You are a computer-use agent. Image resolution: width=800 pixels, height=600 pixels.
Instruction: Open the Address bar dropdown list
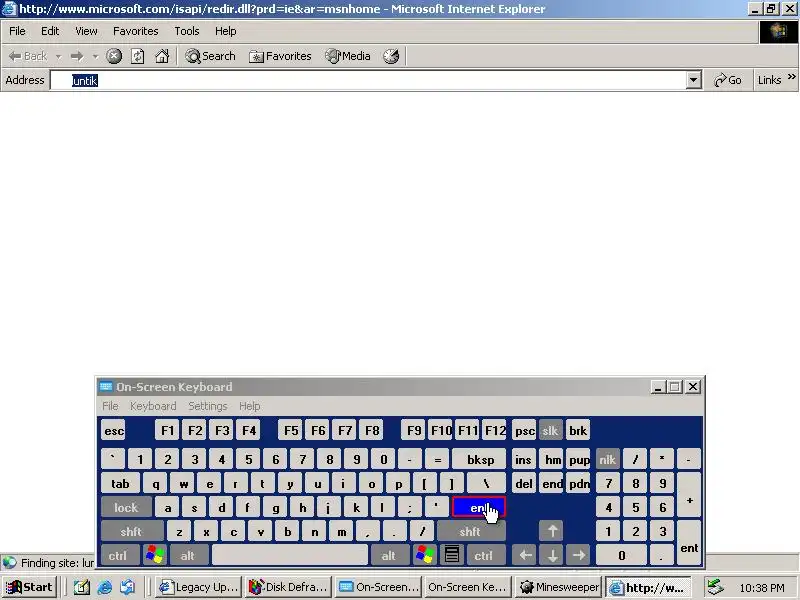(693, 80)
